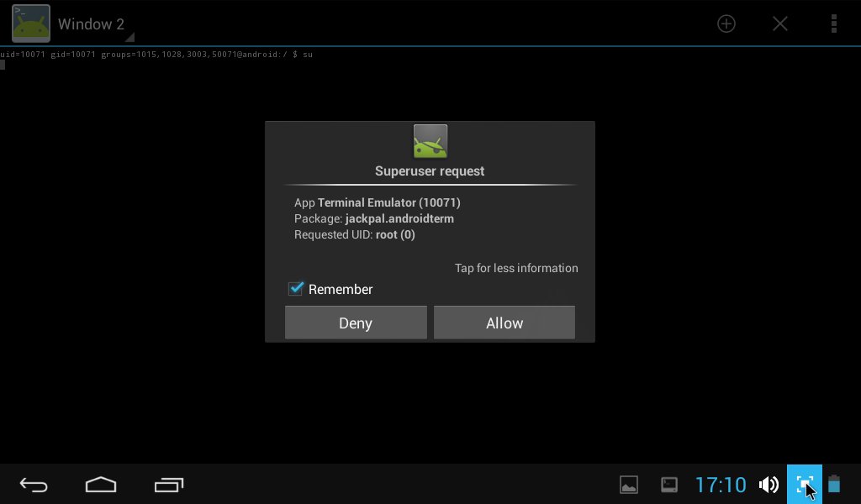Add a new terminal window
The width and height of the screenshot is (861, 504).
726,24
